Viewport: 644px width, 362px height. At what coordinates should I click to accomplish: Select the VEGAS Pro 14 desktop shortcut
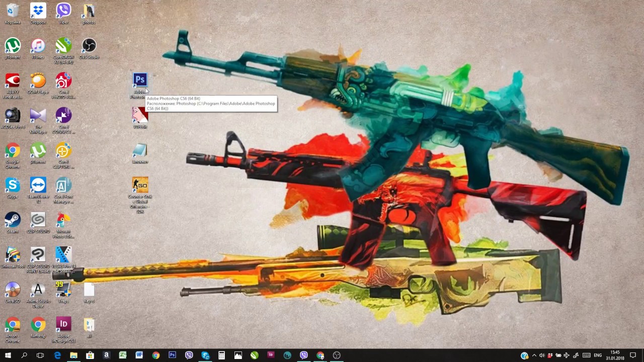click(x=63, y=260)
